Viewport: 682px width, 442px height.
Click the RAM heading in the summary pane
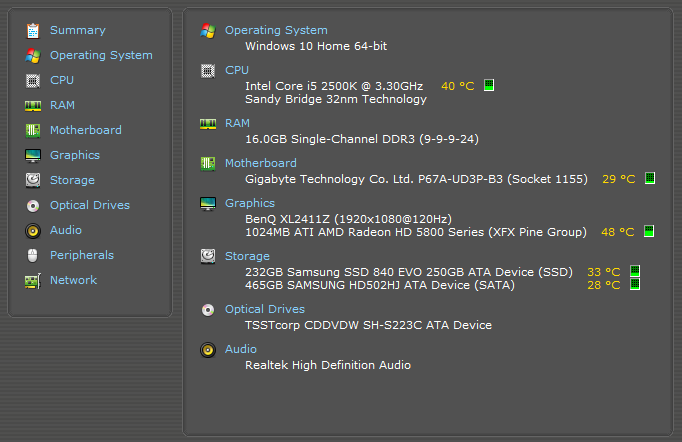(x=237, y=123)
